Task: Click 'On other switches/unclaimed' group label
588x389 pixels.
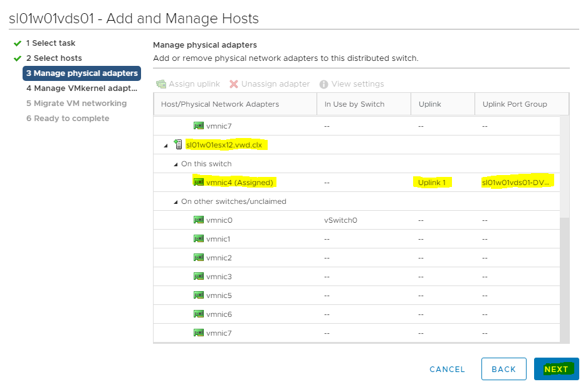Action: tap(234, 201)
